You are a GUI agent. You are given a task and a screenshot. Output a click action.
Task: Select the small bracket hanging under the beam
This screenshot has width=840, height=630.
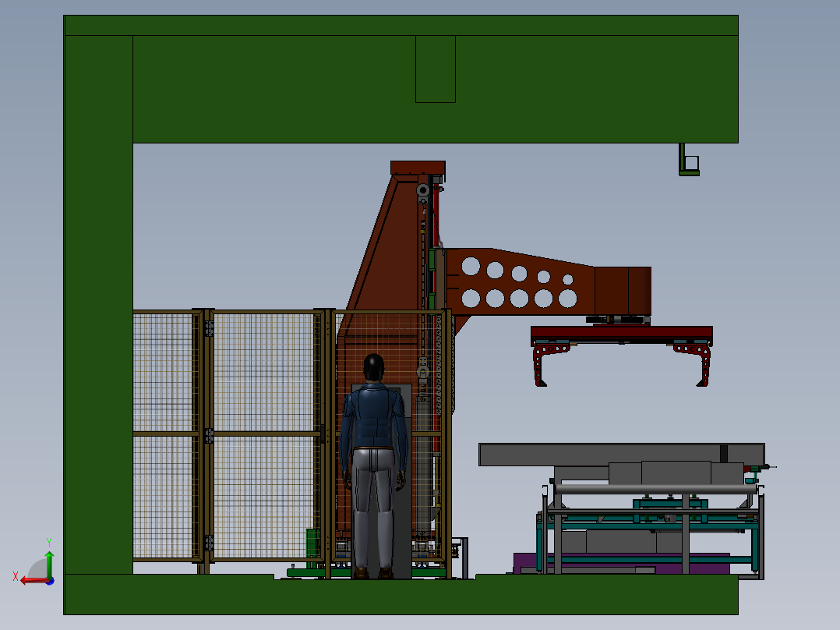click(689, 159)
